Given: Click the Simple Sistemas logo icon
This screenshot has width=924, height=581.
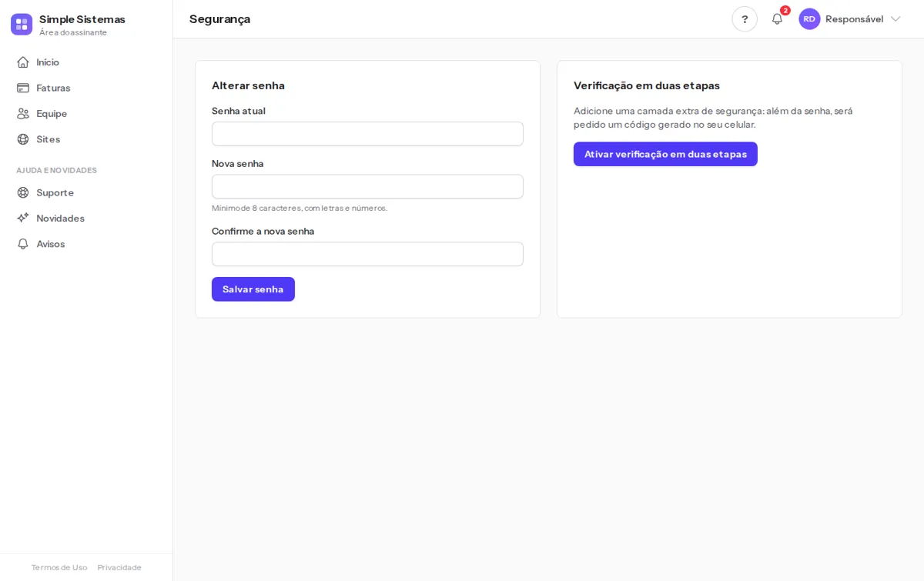Looking at the screenshot, I should (22, 24).
